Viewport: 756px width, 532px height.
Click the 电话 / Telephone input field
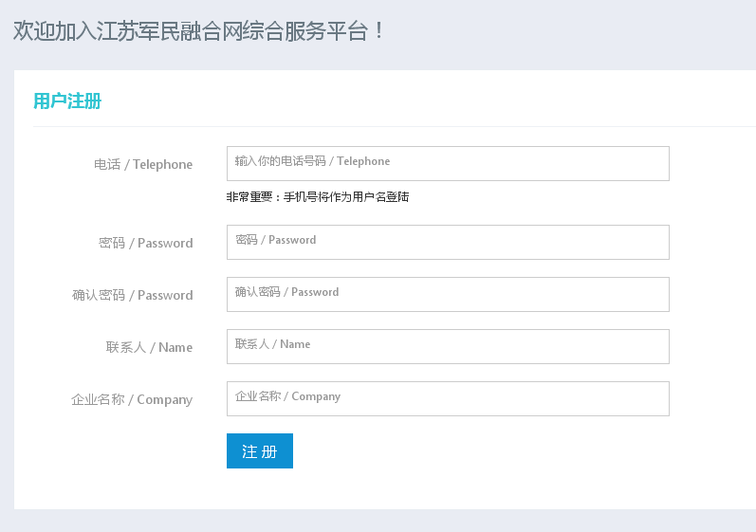tap(448, 163)
